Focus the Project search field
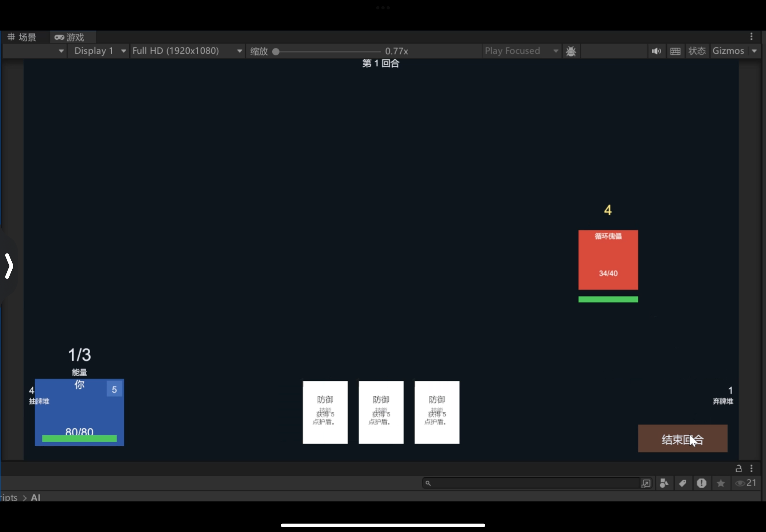This screenshot has height=532, width=766. (531, 483)
